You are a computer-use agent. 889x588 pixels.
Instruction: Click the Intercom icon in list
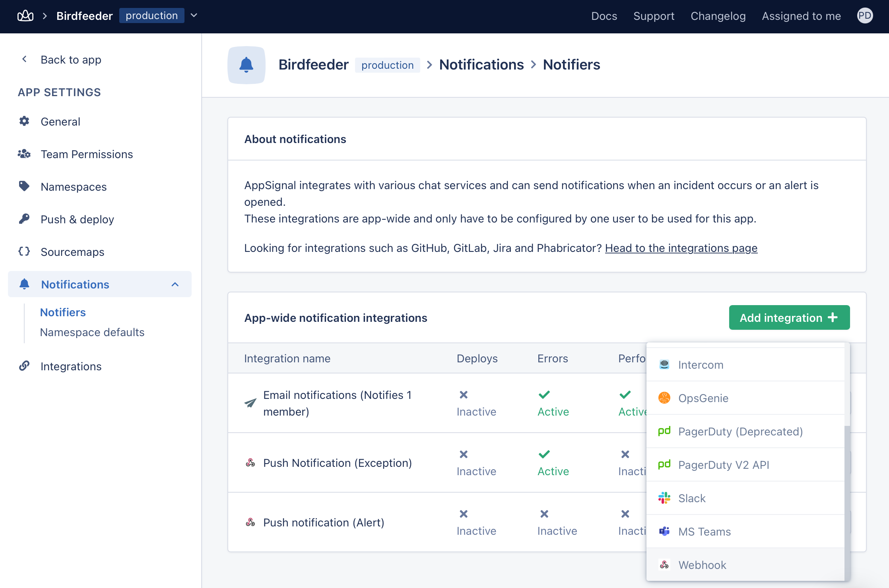(664, 364)
